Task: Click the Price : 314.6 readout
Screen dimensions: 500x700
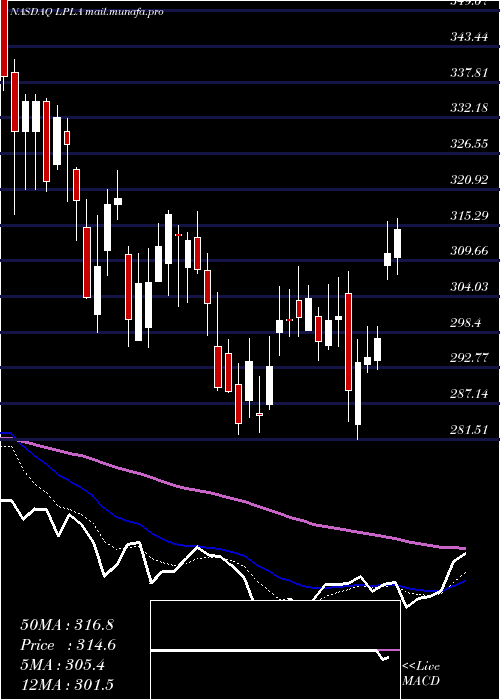Action: [x=68, y=645]
